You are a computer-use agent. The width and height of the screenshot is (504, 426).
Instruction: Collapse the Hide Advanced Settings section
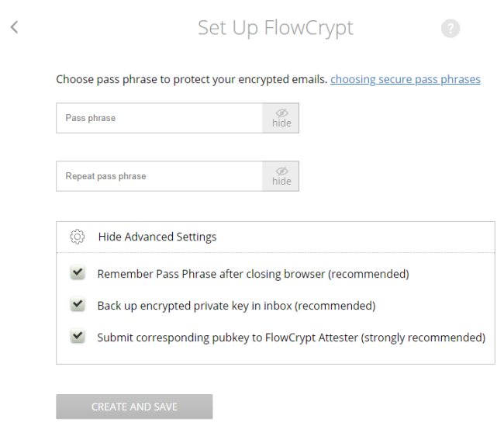click(x=157, y=237)
